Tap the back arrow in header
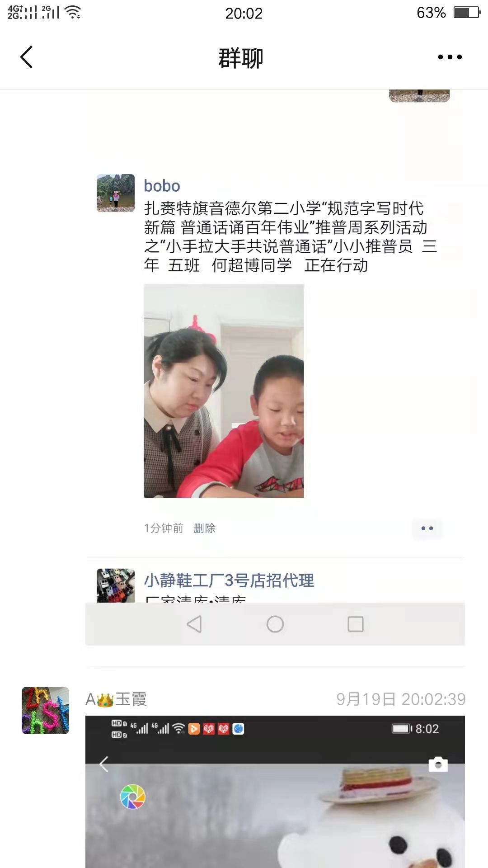 (27, 57)
